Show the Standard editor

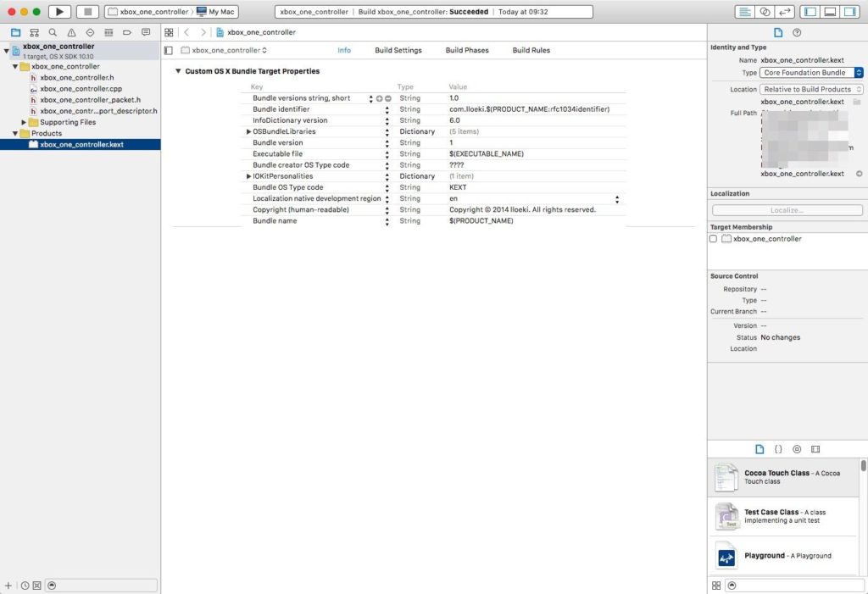(745, 12)
